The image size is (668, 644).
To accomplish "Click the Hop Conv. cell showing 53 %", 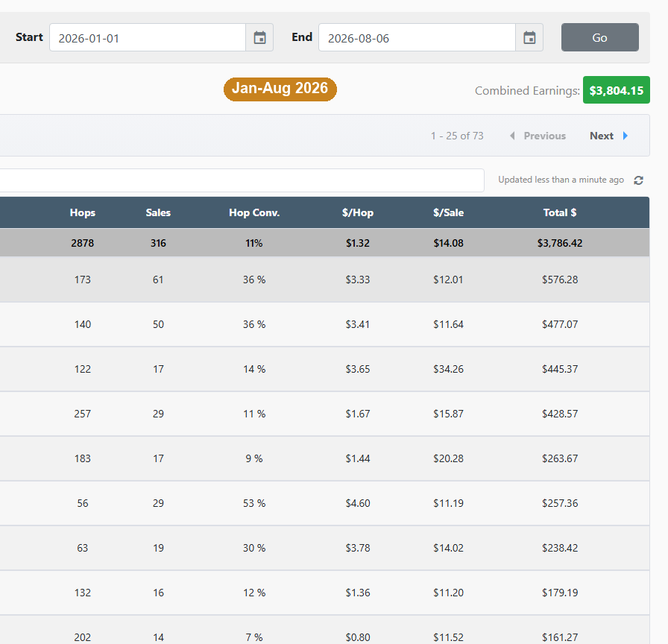I will coord(254,503).
